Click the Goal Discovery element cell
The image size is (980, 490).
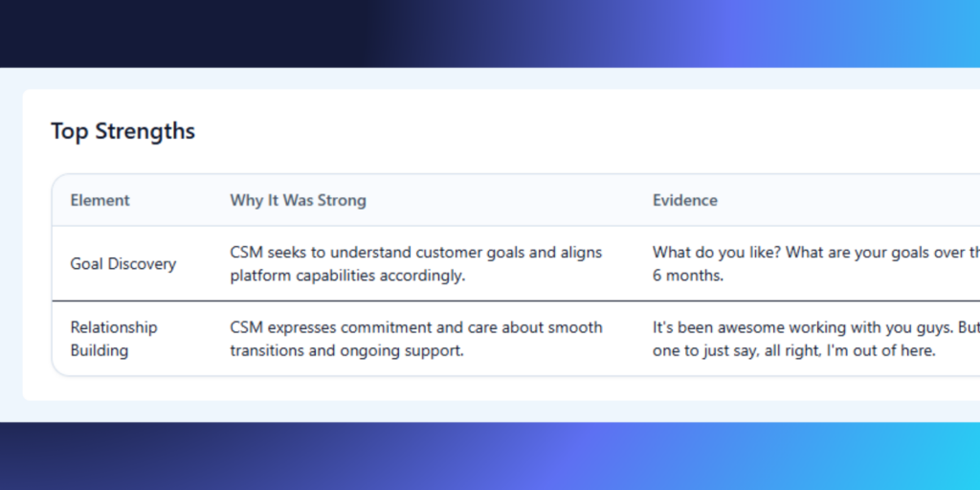[x=123, y=264]
